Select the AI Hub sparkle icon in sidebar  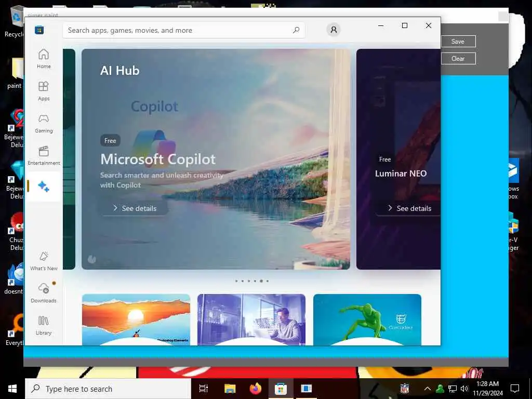tap(44, 187)
